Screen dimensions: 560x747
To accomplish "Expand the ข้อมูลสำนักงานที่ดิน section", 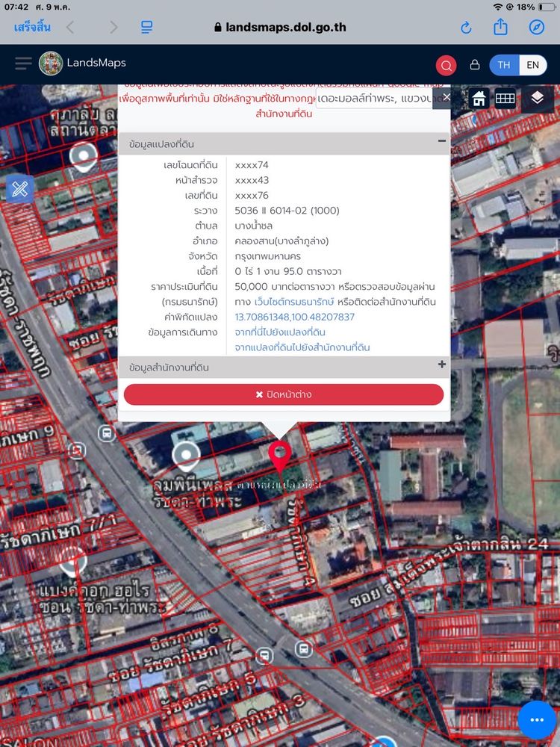I will (x=441, y=365).
